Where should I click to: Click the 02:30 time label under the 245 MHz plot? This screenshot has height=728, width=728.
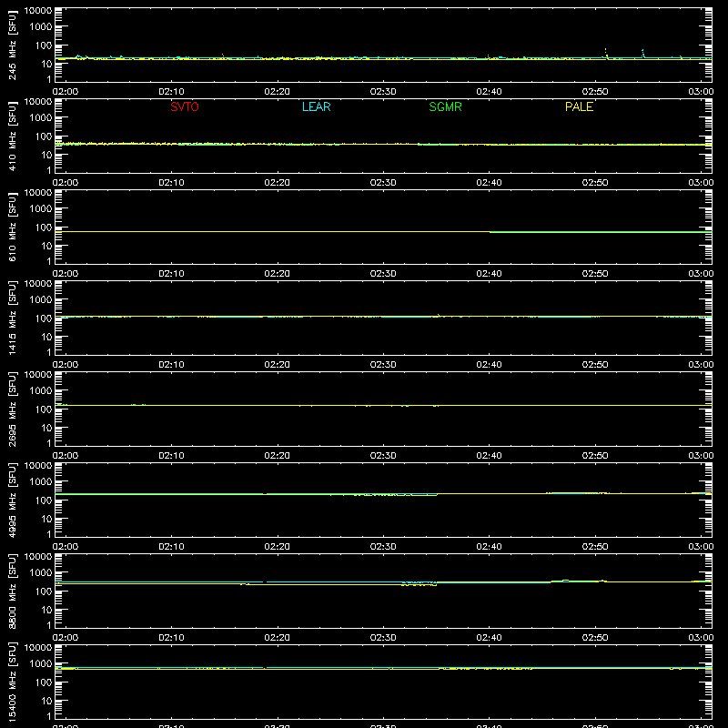point(383,92)
